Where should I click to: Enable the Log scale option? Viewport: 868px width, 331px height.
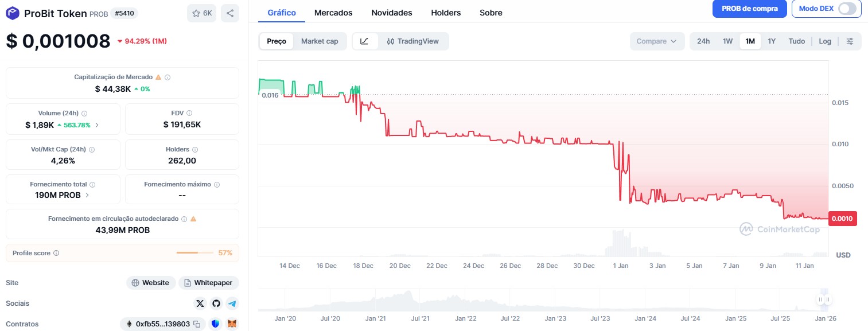click(x=824, y=41)
